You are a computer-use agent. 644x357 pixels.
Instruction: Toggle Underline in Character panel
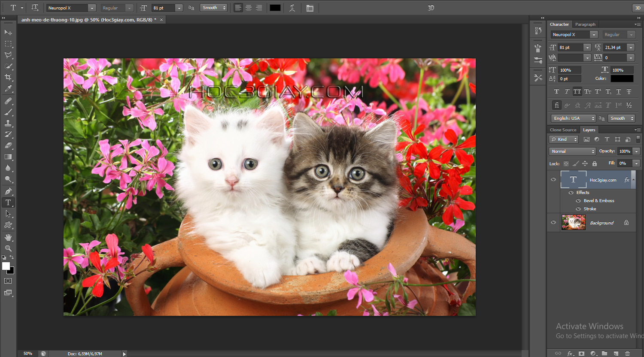coord(619,91)
